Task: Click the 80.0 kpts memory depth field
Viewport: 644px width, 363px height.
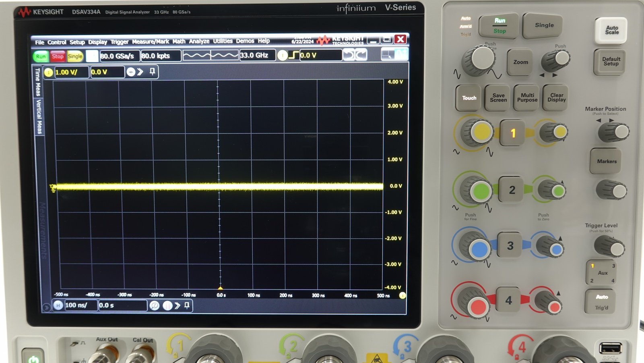Action: tap(161, 56)
